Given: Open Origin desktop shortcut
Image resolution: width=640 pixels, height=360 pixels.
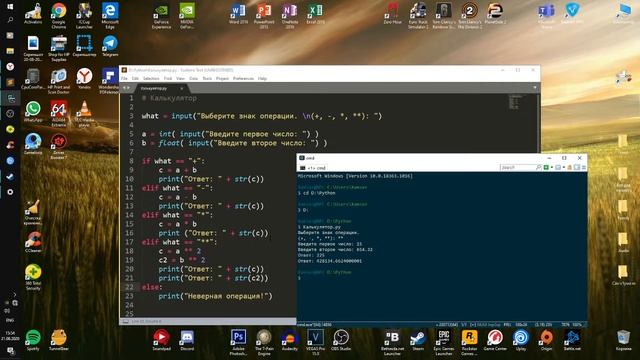Looking at the screenshot, I should pyautogui.click(x=546, y=340).
